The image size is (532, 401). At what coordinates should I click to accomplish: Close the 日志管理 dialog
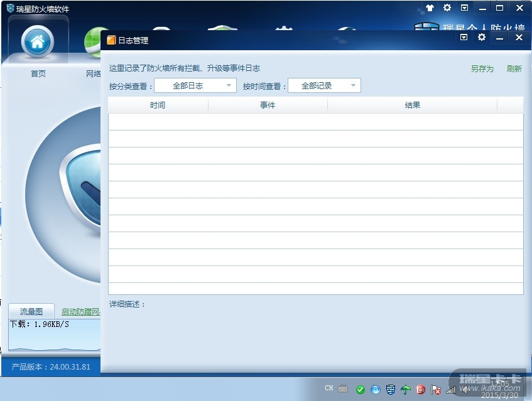pos(519,37)
